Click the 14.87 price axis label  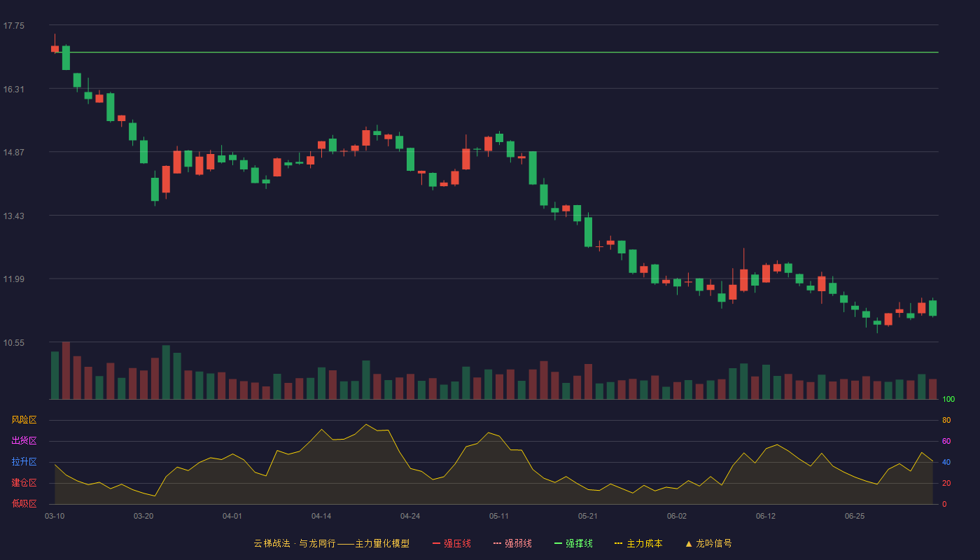click(13, 153)
